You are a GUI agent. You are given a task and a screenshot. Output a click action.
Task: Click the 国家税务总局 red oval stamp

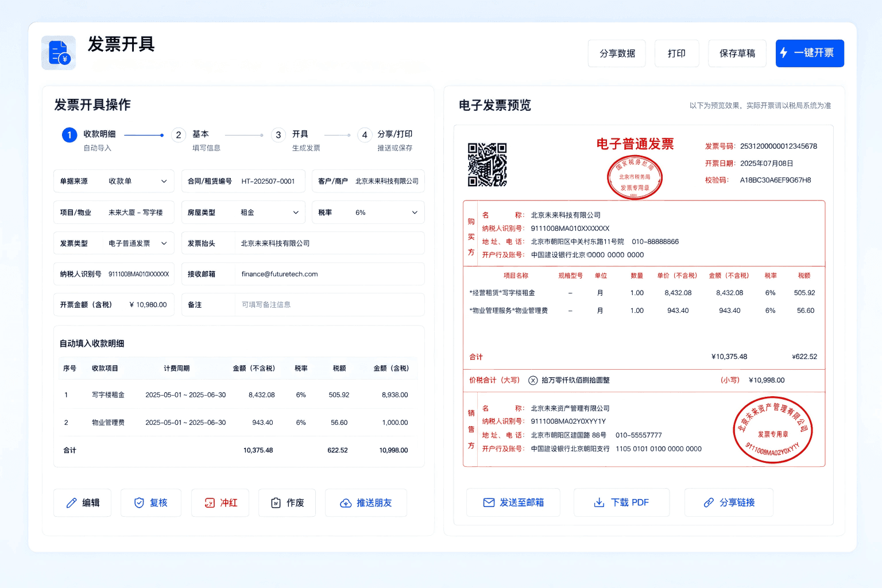635,177
